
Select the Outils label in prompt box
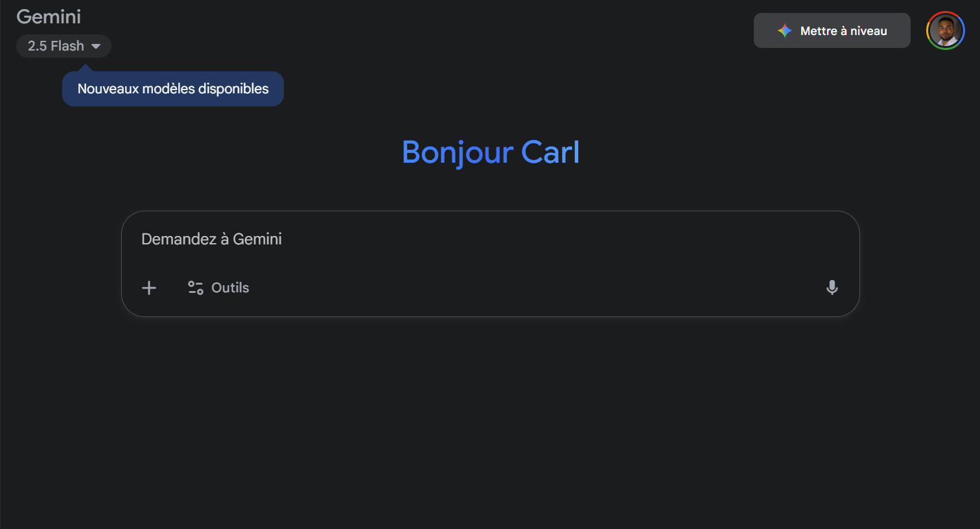click(x=230, y=288)
